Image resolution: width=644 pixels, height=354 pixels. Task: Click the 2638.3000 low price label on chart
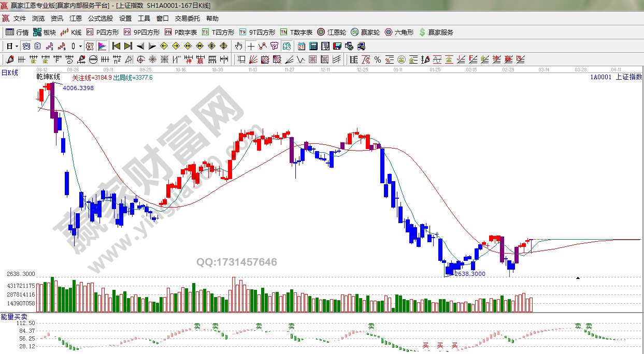coord(469,274)
